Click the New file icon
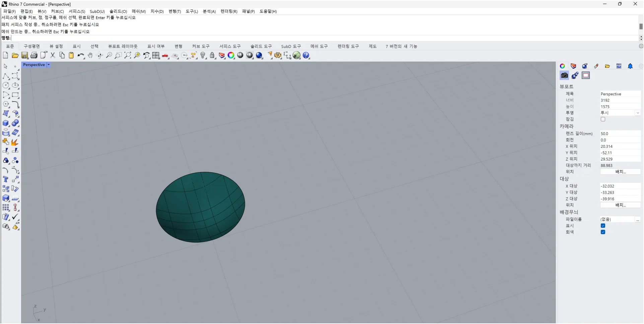 [5, 55]
